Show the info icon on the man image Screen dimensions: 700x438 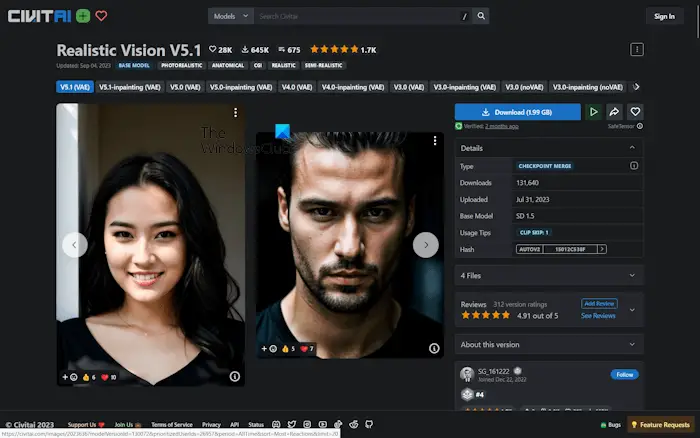(434, 348)
